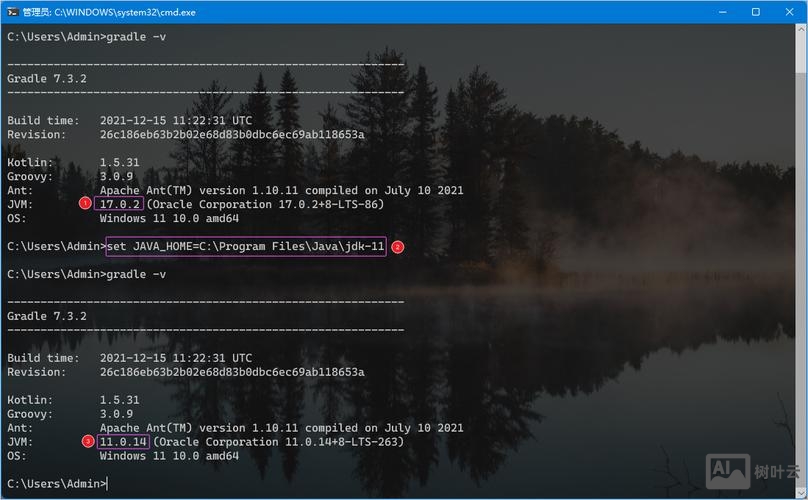
Task: Click the Groovy 3.0.9 value in the JDK 11 output
Action: 116,414
